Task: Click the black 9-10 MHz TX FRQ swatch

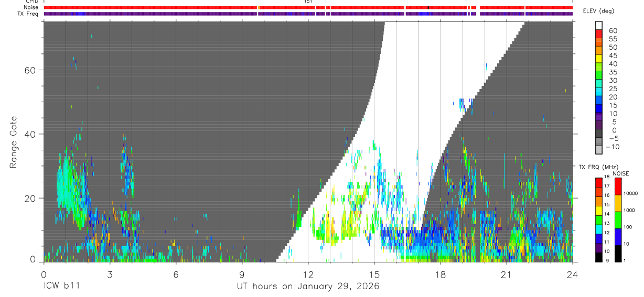Action: click(x=599, y=257)
